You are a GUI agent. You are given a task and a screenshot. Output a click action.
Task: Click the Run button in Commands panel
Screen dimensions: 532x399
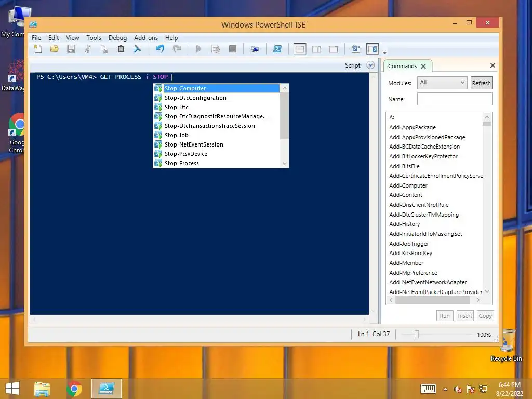[x=445, y=315]
